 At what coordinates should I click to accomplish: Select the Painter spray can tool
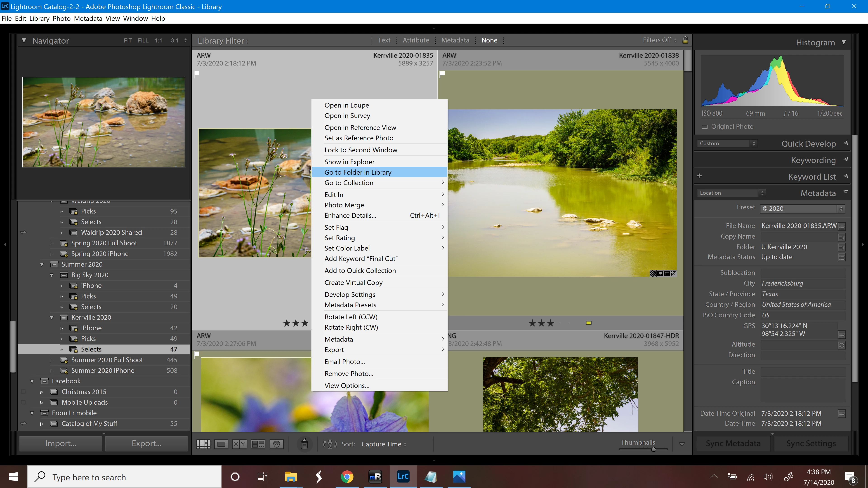(304, 444)
